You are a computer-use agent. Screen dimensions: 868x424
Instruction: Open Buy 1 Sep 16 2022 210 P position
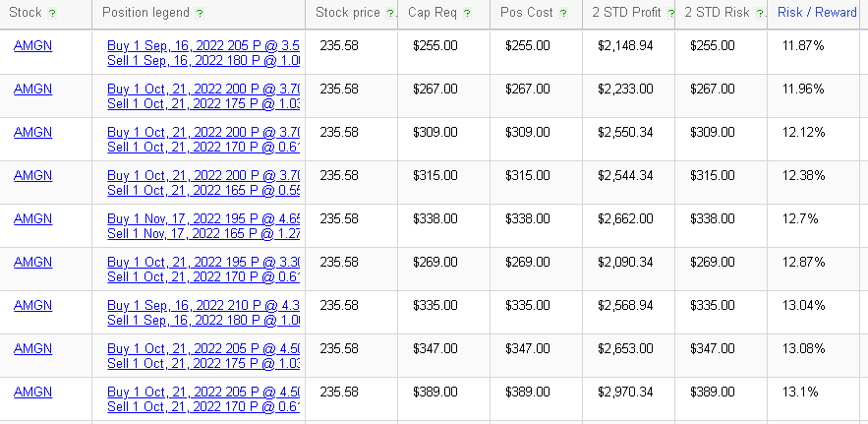coord(203,305)
